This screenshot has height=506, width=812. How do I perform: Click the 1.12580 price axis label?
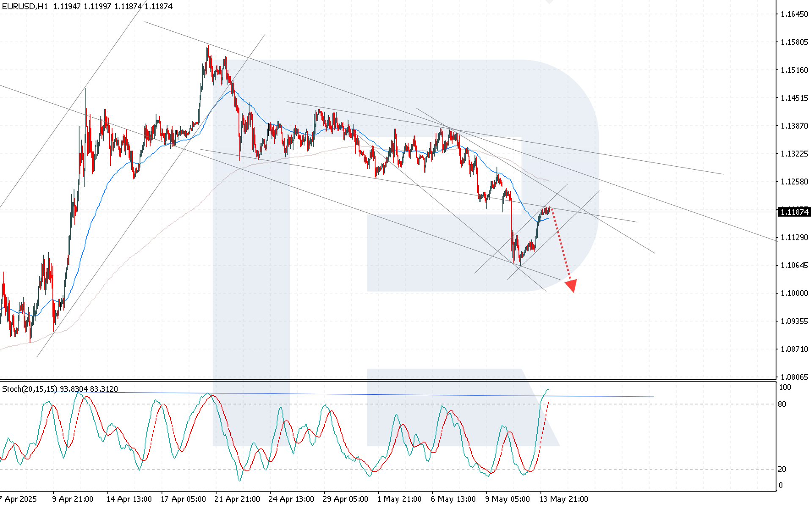click(794, 181)
